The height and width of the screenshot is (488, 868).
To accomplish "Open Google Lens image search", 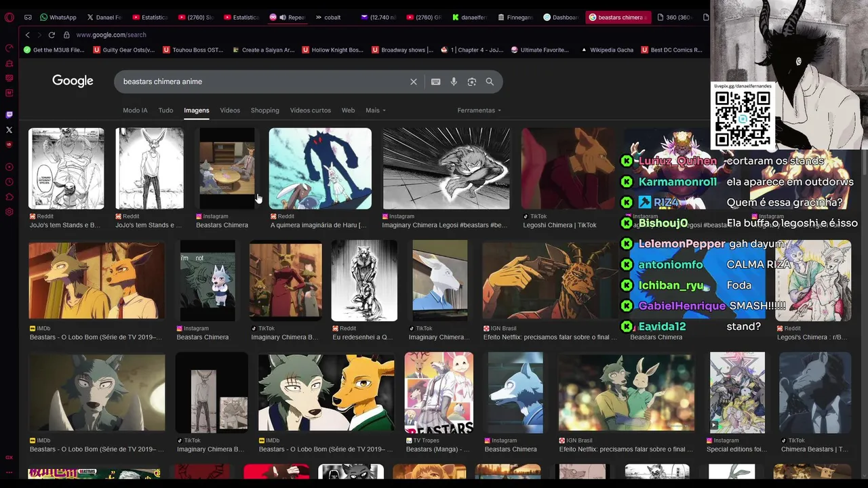I will pyautogui.click(x=471, y=81).
